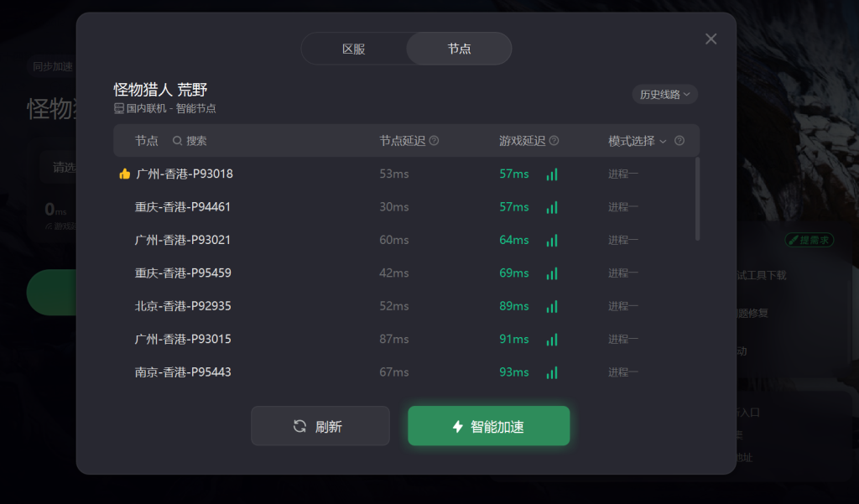
Task: Click the search magnifier icon
Action: 177,141
